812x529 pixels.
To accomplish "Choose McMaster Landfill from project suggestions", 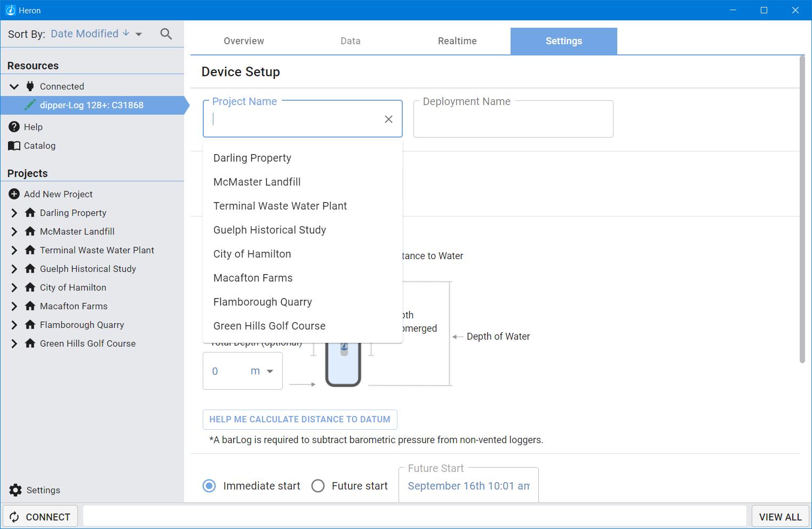I will coord(302,182).
